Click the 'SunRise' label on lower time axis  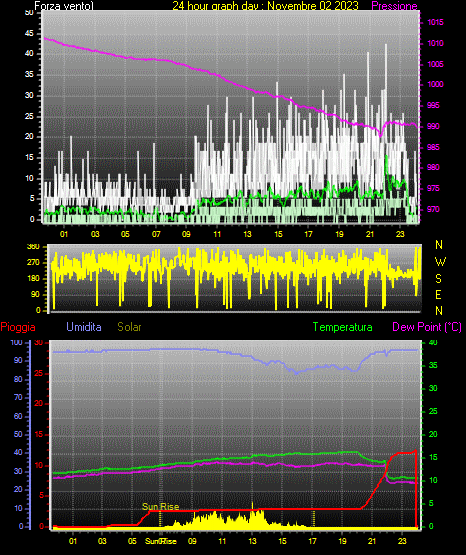click(161, 541)
